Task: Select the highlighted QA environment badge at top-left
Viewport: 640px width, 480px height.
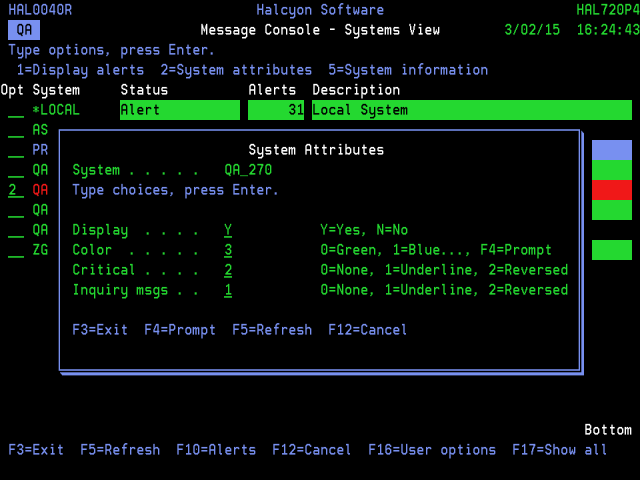Action: click(x=24, y=30)
